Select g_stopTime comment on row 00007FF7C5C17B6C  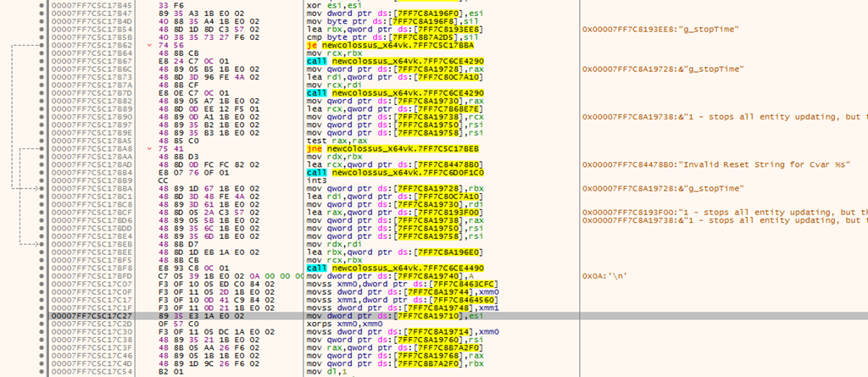[x=663, y=69]
